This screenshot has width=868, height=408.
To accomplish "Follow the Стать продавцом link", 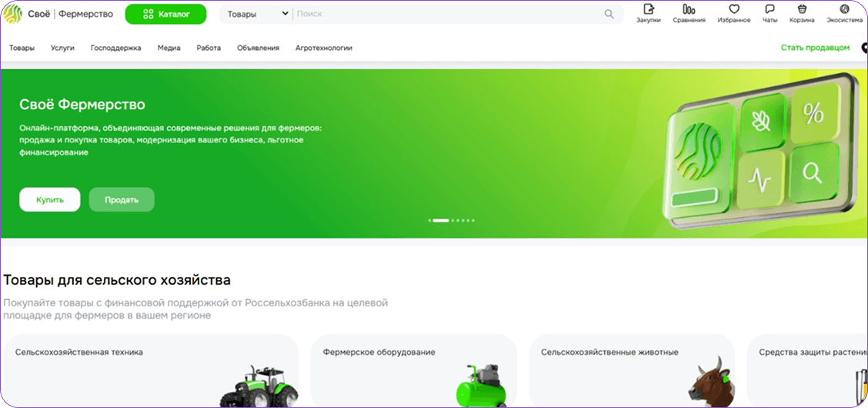I will pyautogui.click(x=815, y=48).
